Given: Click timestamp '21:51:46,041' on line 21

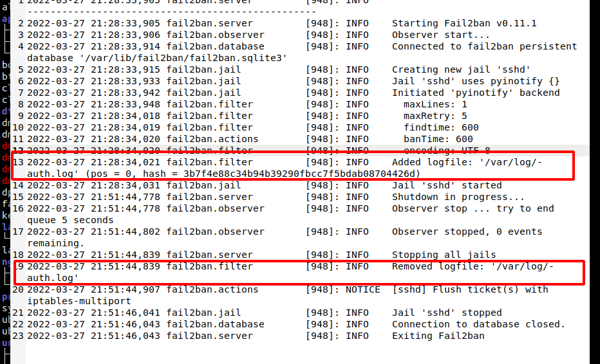Looking at the screenshot, I should coord(126,313).
